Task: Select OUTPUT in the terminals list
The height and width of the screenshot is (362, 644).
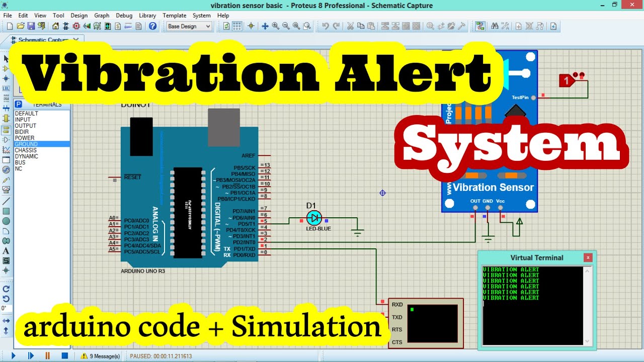Action: tap(42, 126)
